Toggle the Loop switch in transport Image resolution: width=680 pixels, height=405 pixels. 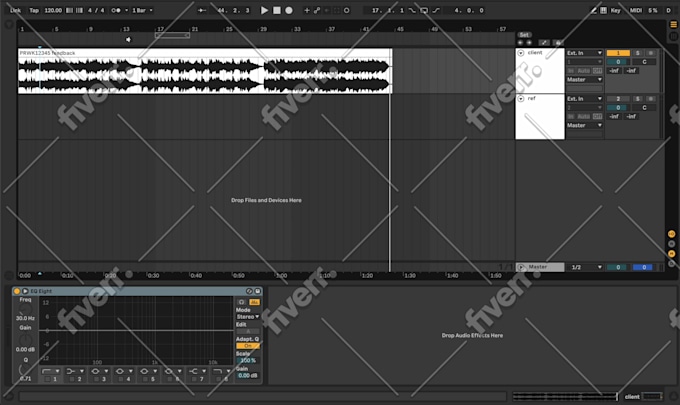point(424,10)
